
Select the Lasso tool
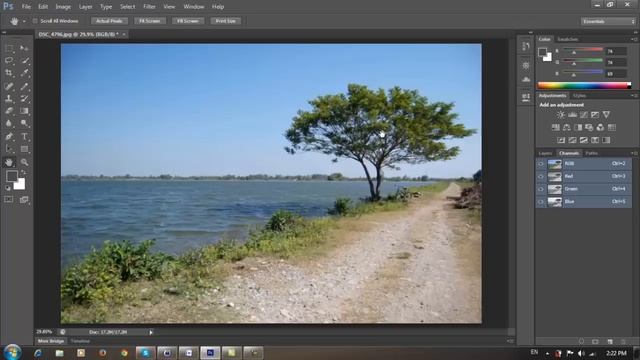point(9,60)
